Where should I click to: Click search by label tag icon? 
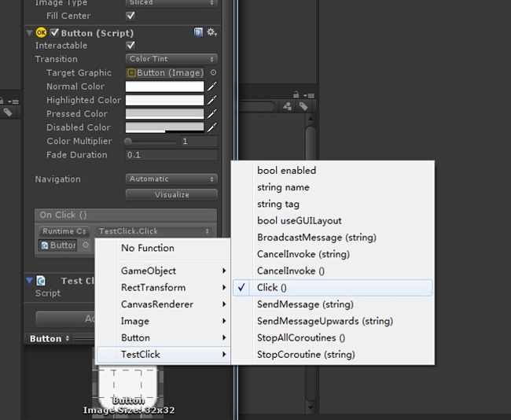303,106
